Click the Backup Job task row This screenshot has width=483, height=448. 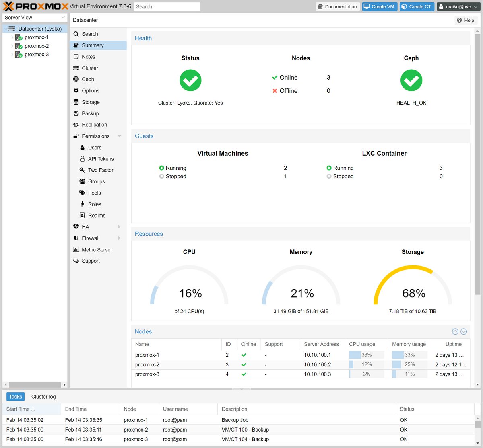coord(239,420)
